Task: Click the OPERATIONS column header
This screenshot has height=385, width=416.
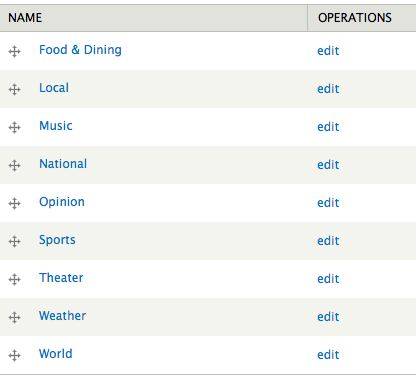Action: click(355, 18)
